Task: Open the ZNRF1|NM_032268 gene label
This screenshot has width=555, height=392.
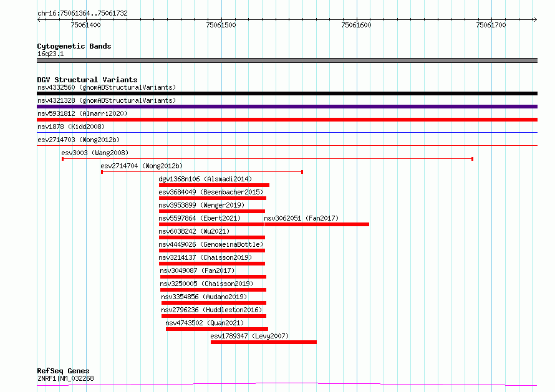Action: [65, 378]
